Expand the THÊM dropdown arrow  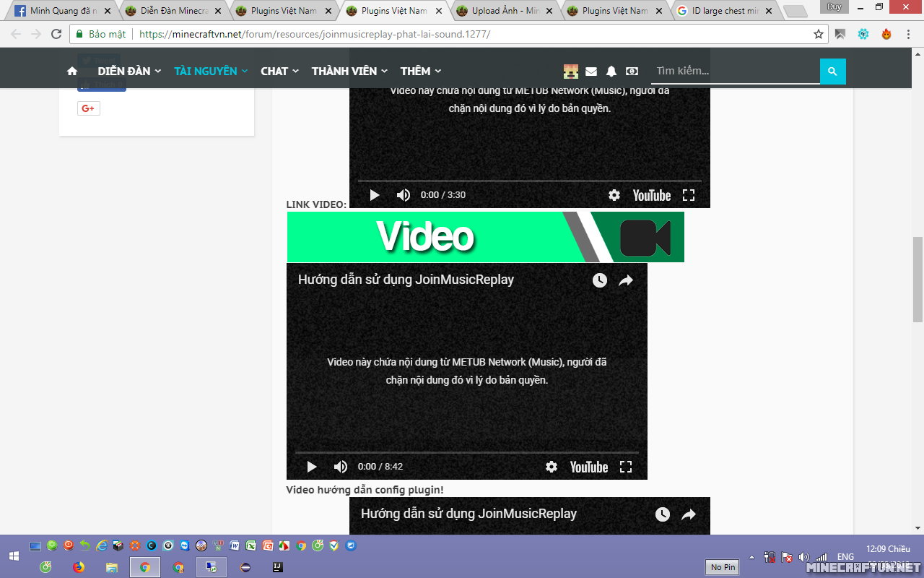(438, 71)
